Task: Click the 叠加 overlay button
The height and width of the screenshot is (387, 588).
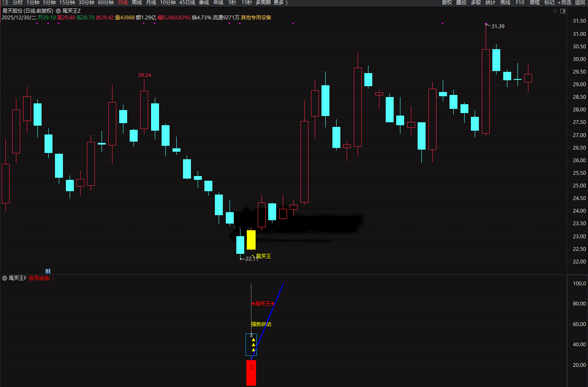Action: (461, 3)
